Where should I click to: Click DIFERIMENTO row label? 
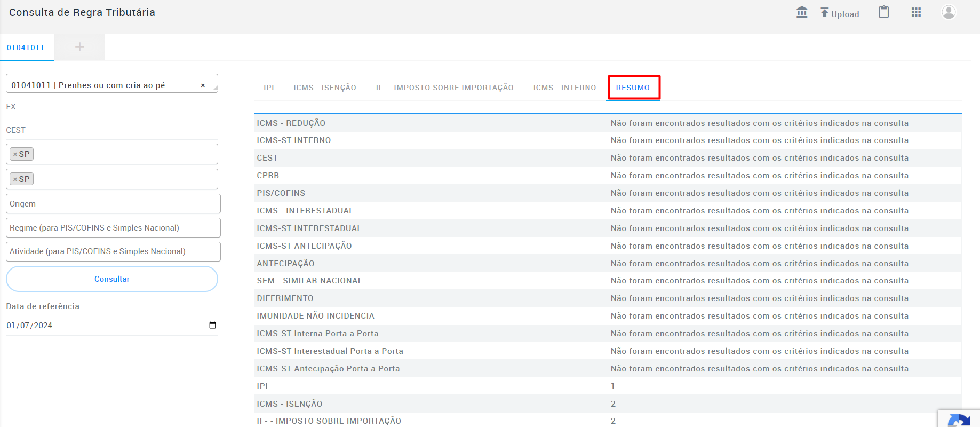tap(285, 298)
